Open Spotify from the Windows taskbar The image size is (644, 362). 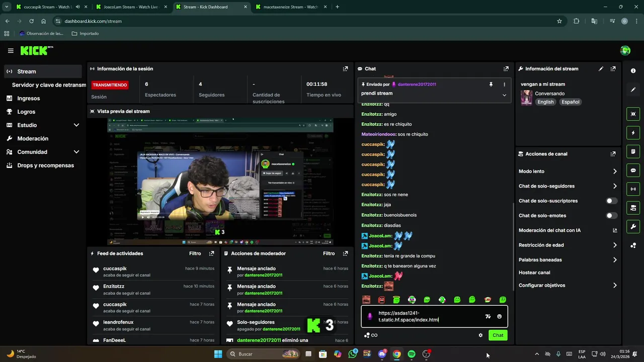tap(412, 354)
